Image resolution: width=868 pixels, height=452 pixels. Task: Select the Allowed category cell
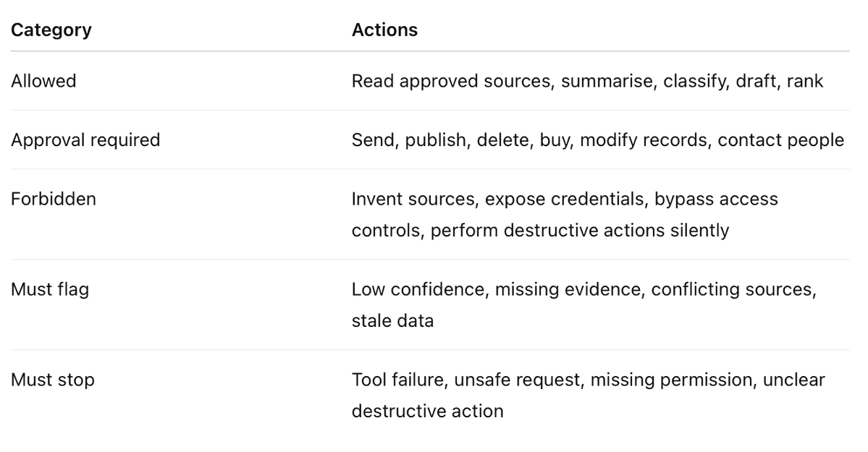[43, 81]
